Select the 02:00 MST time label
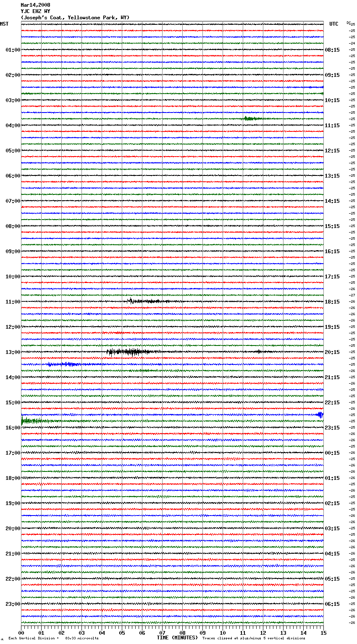This screenshot has width=357, height=644. [x=13, y=75]
